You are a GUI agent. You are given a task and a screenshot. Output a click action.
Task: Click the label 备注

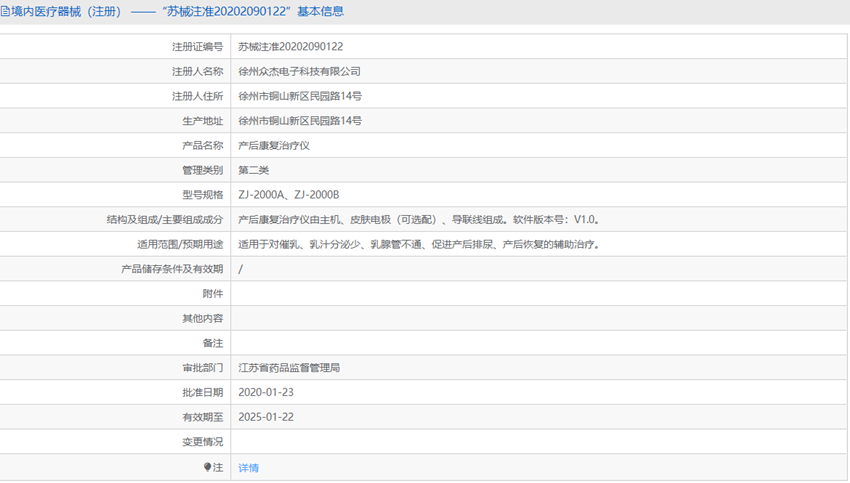click(x=212, y=343)
